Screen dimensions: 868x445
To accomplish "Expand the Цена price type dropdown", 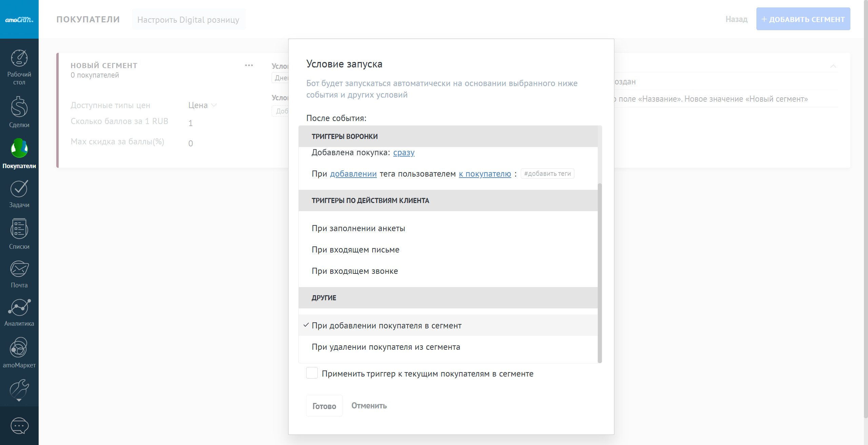I will [202, 105].
